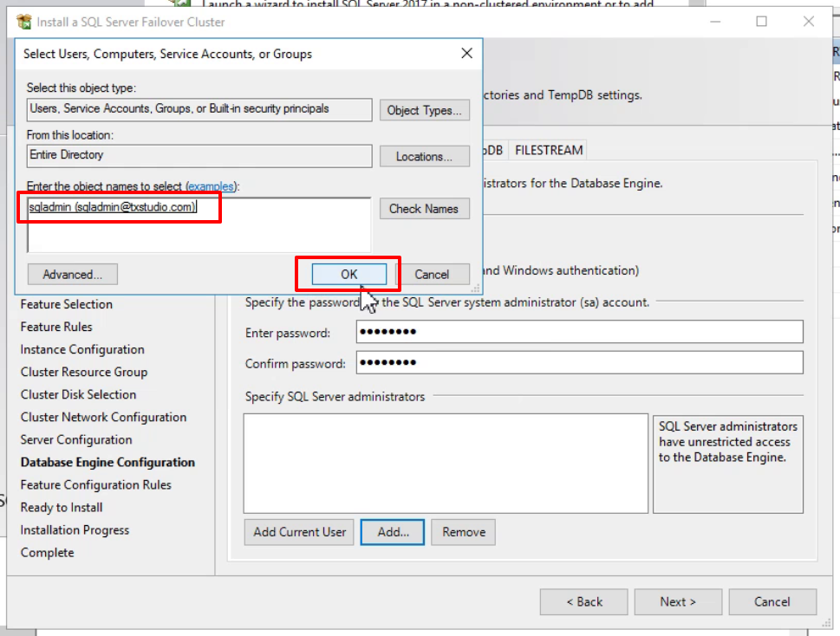Click the SQL Server administrators list box
The height and width of the screenshot is (636, 840).
(x=446, y=463)
